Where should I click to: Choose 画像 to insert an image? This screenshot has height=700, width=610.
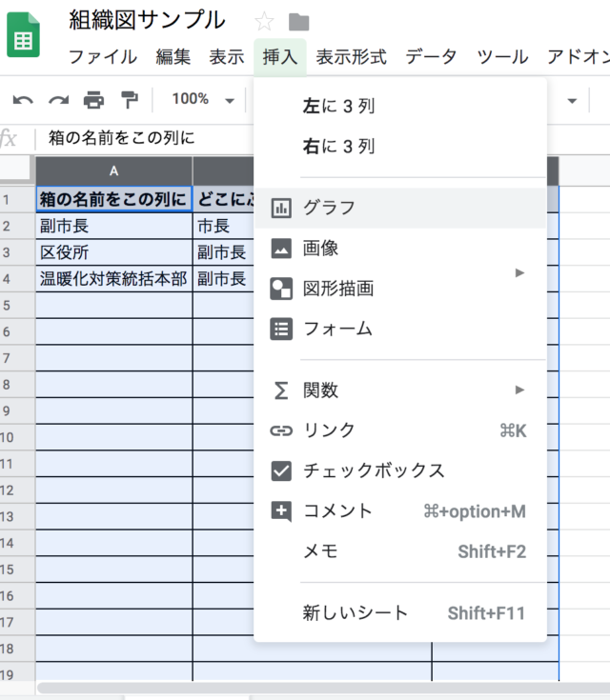click(x=400, y=249)
